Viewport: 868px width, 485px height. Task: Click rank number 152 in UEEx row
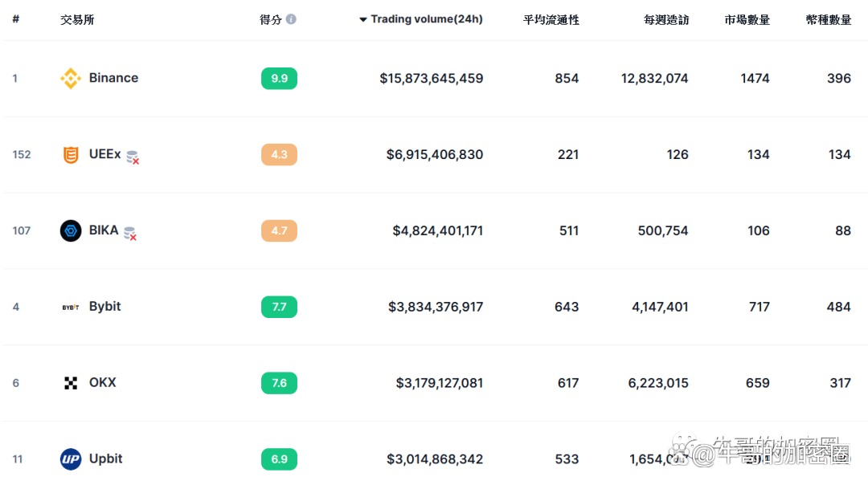pyautogui.click(x=22, y=154)
